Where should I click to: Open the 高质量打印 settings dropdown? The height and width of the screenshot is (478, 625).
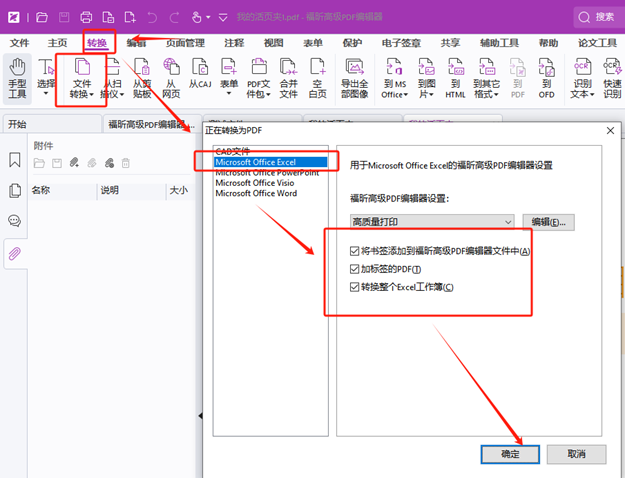(x=431, y=221)
